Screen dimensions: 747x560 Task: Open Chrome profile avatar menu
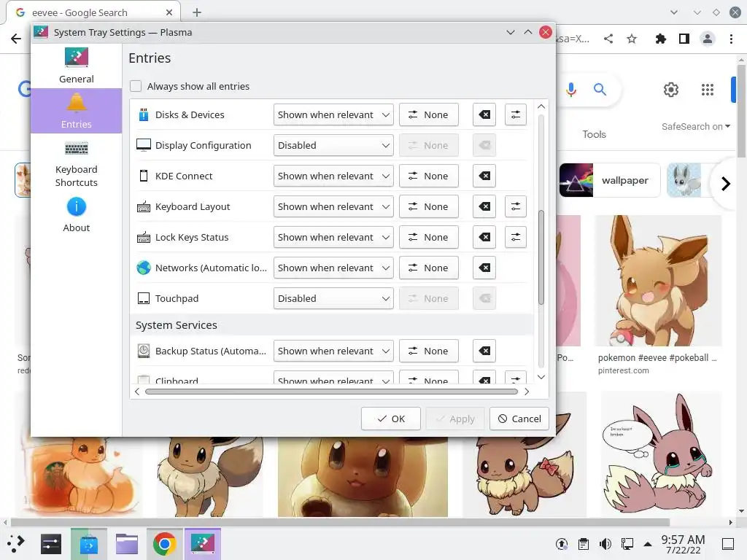(708, 39)
